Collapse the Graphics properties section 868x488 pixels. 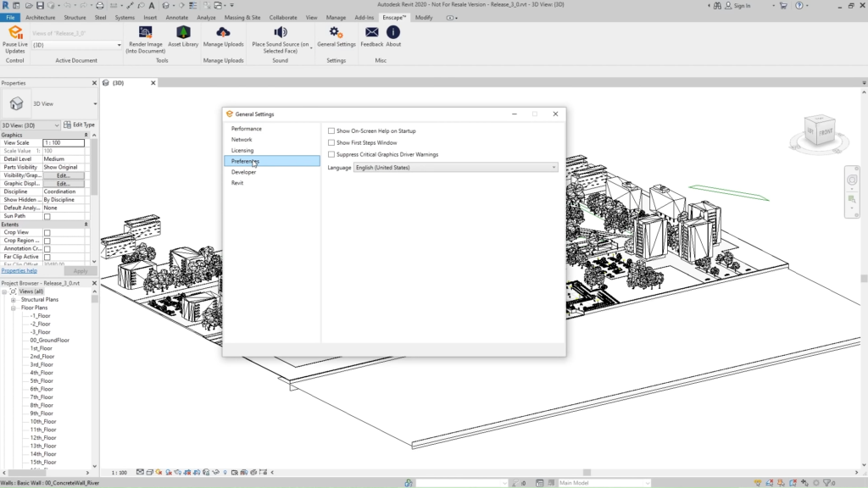click(x=86, y=135)
